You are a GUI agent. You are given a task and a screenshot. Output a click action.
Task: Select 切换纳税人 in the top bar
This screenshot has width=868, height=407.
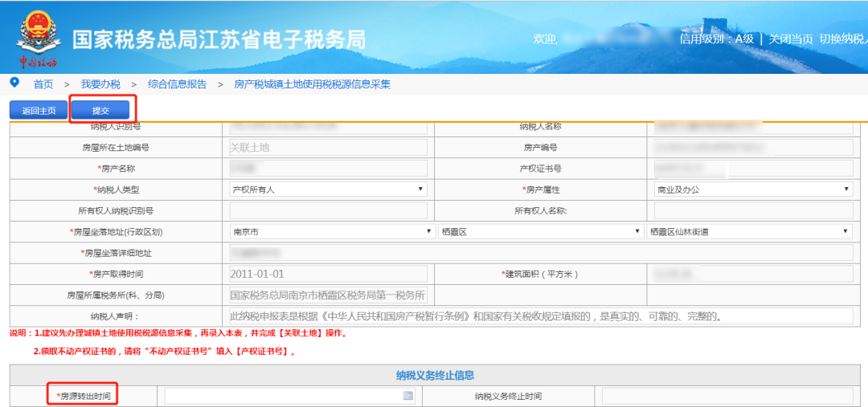click(x=842, y=39)
